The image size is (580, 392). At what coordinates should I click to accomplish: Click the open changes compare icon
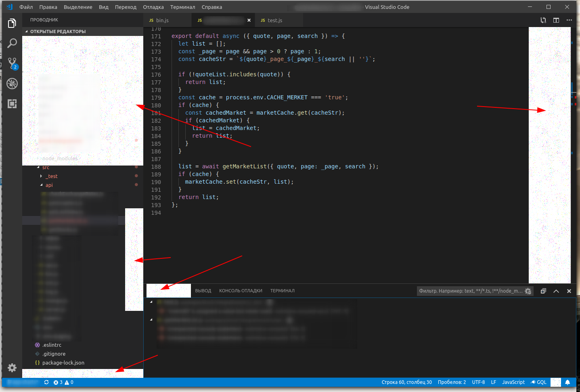[x=543, y=20]
